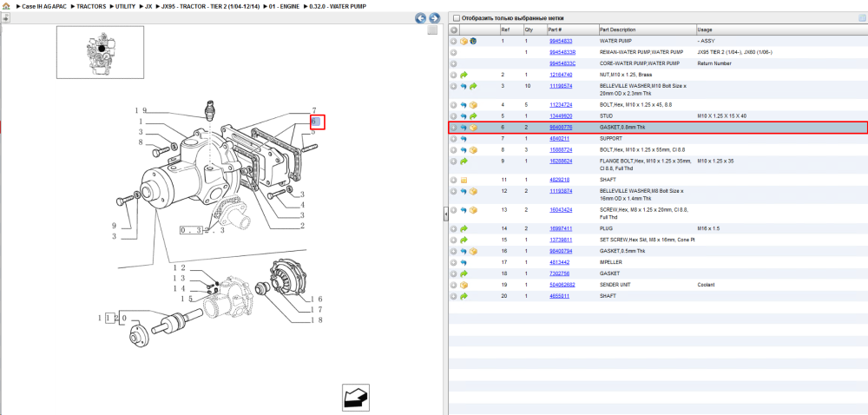Collapse the diagram pane via splitter handle
This screenshot has height=415, width=868.
445,214
